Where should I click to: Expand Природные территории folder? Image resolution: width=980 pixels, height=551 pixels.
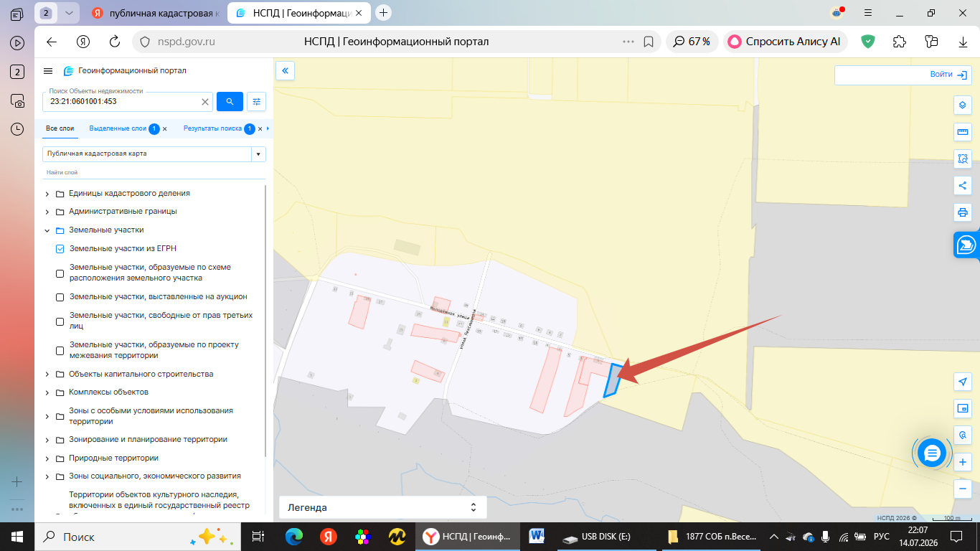pyautogui.click(x=47, y=458)
